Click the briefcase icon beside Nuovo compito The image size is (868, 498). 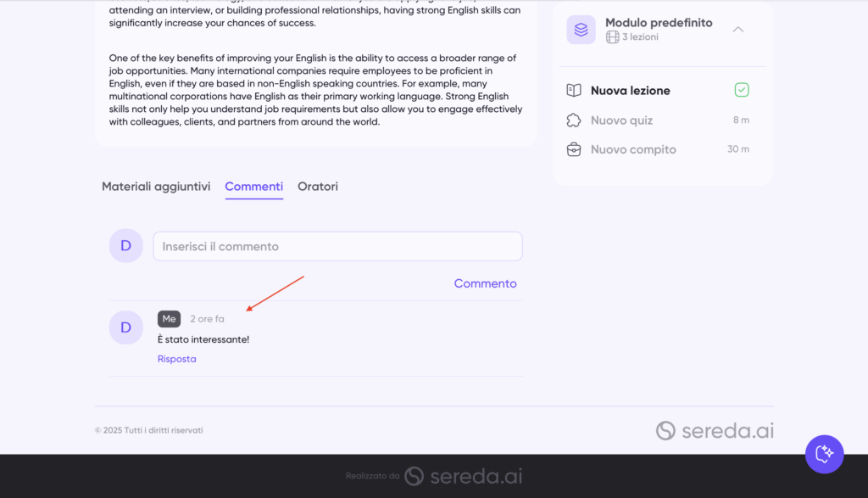(x=574, y=149)
